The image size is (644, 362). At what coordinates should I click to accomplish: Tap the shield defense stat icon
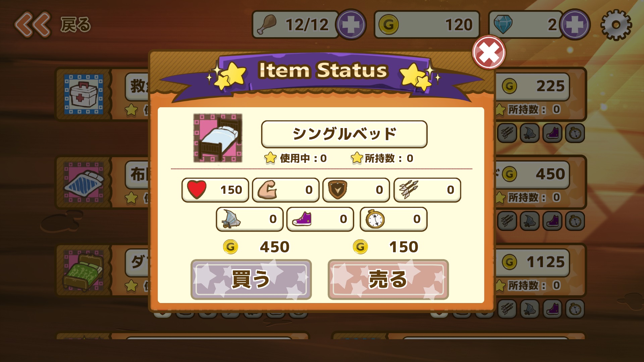(x=337, y=190)
